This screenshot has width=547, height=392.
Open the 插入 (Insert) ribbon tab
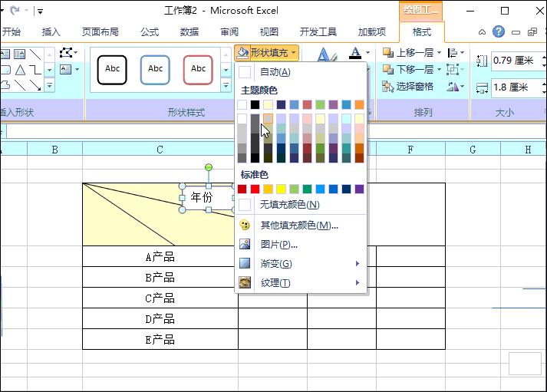51,32
